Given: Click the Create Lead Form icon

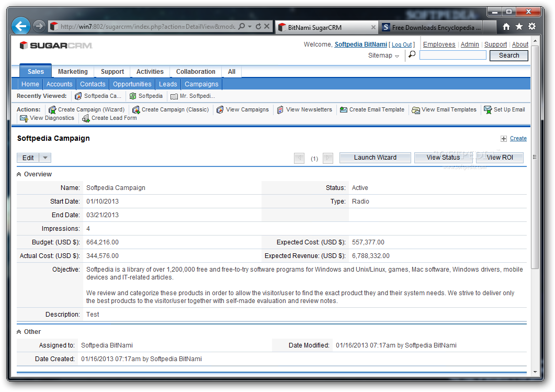Looking at the screenshot, I should coord(86,118).
